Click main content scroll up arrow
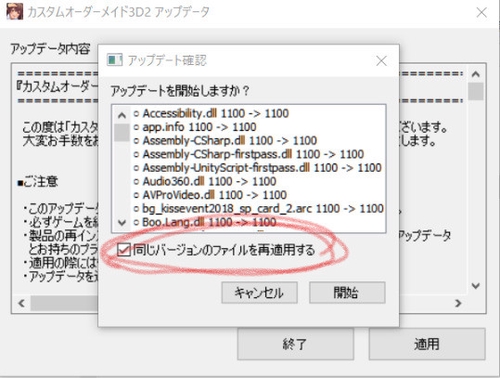 click(x=476, y=74)
